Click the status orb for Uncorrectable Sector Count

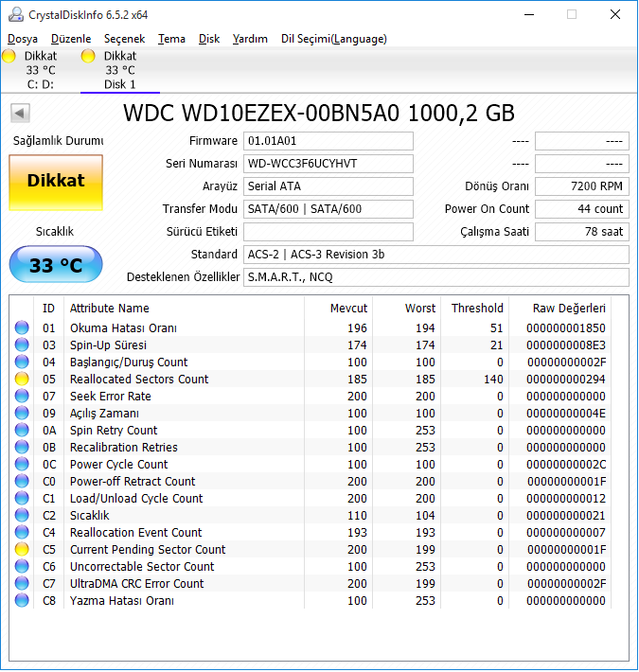(x=22, y=567)
